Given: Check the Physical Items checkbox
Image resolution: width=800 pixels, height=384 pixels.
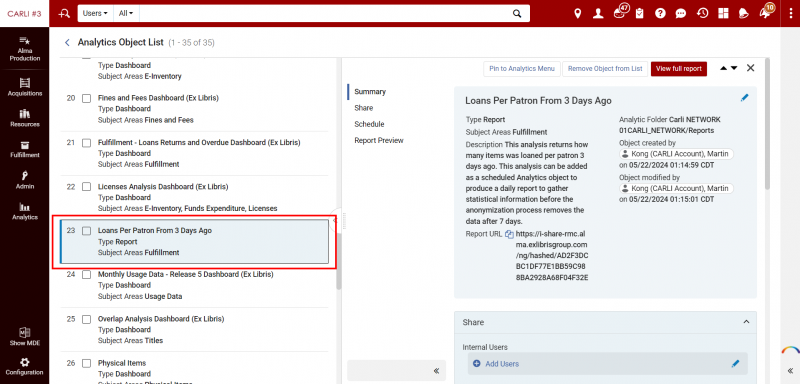Looking at the screenshot, I should click(x=87, y=364).
